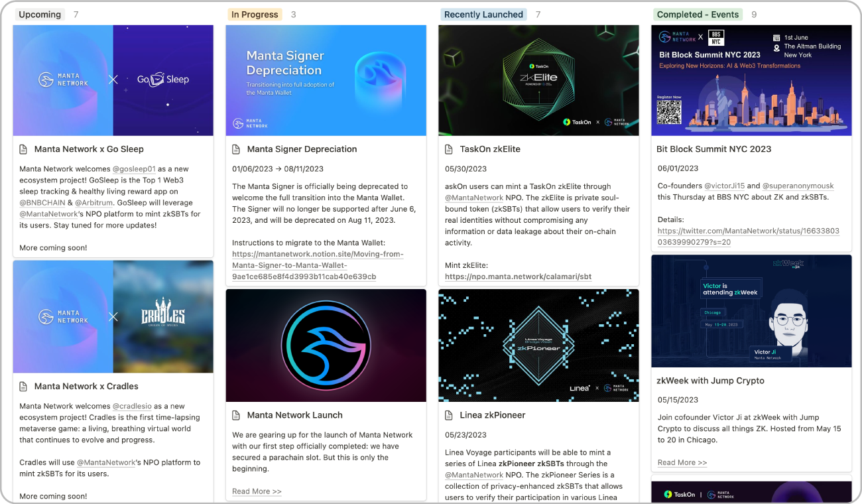Click the @cradlesio mention

pyautogui.click(x=132, y=406)
